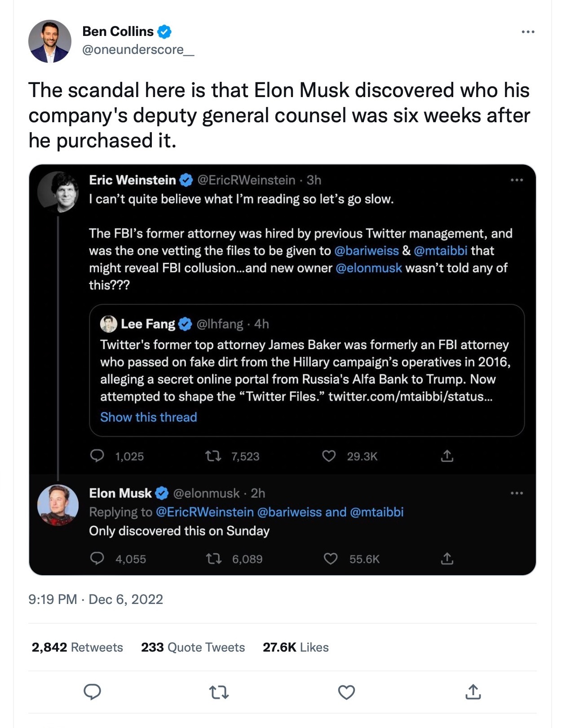This screenshot has height=728, width=566.
Task: Open the more options menu for Ben Collins' tweet
Action: point(528,32)
